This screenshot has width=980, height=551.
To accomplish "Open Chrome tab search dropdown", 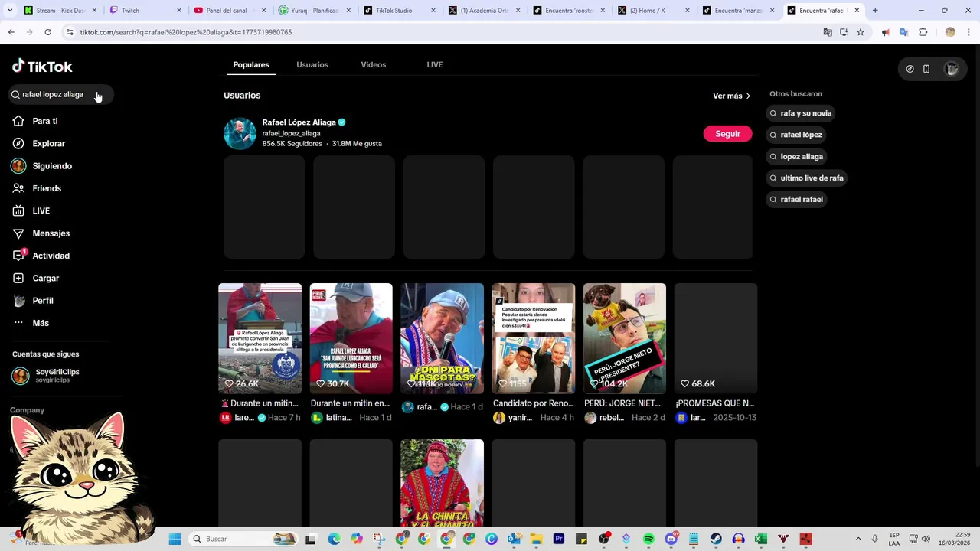I will click(x=10, y=11).
